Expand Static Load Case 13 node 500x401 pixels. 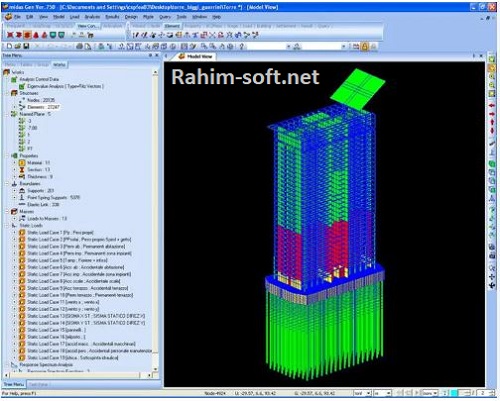(x=14, y=316)
